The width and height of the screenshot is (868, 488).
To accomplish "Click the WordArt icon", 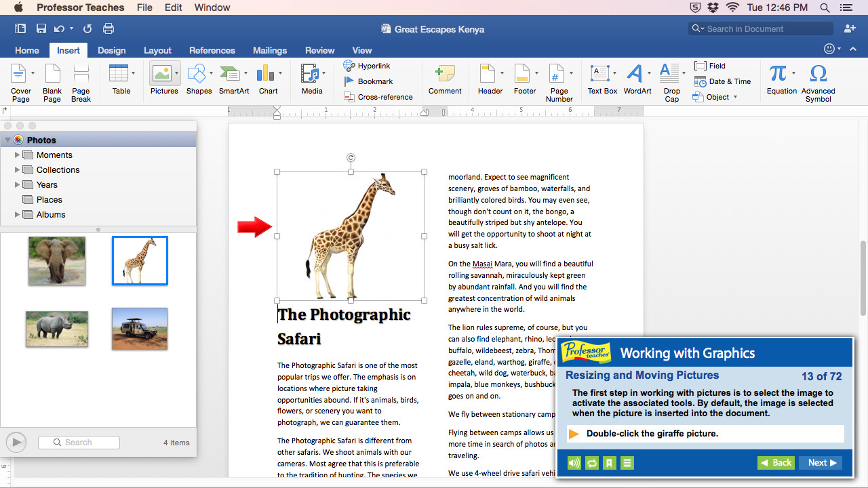I will tap(635, 74).
